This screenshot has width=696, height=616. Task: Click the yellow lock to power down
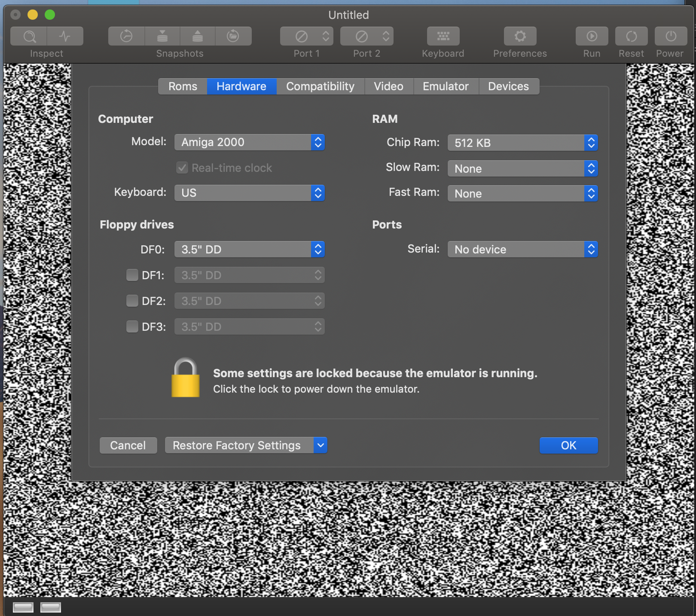(x=186, y=378)
